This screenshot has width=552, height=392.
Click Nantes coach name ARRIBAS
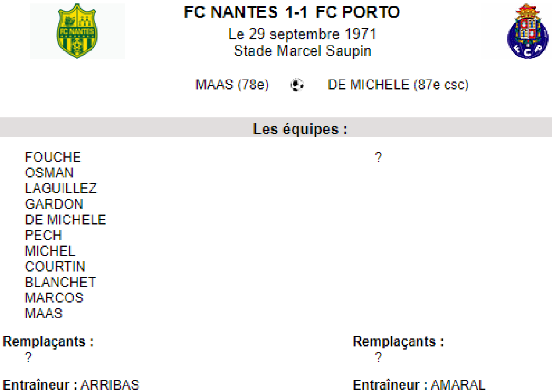click(x=110, y=385)
